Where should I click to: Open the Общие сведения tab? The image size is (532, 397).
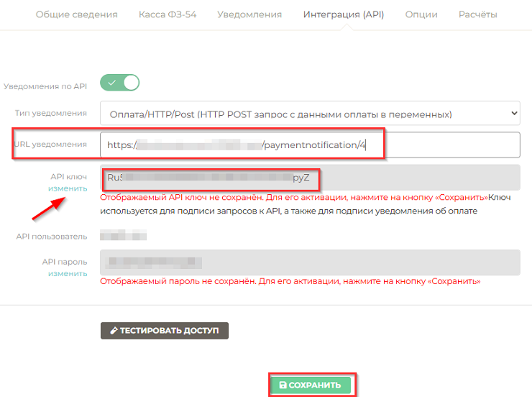pyautogui.click(x=77, y=14)
